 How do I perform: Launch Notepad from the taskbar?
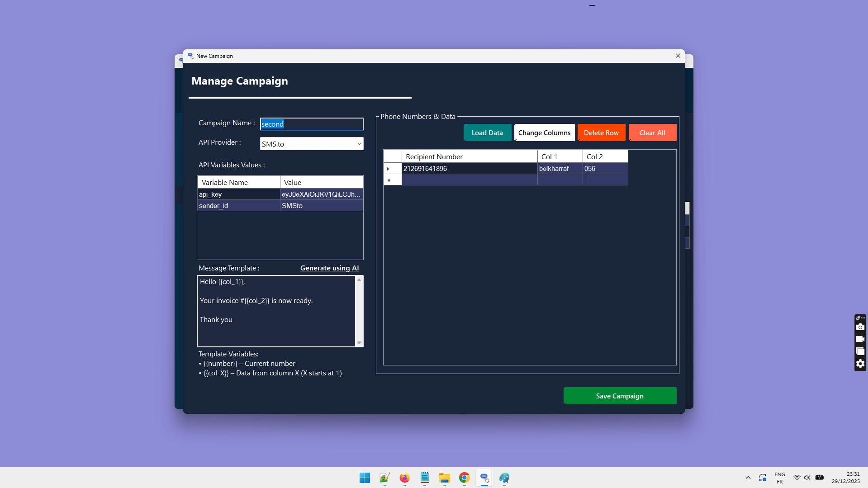[424, 478]
